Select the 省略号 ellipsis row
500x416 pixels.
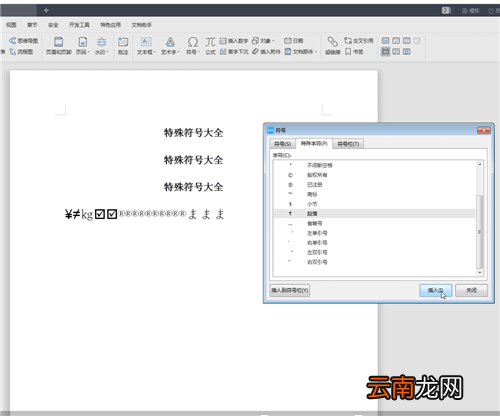374,223
